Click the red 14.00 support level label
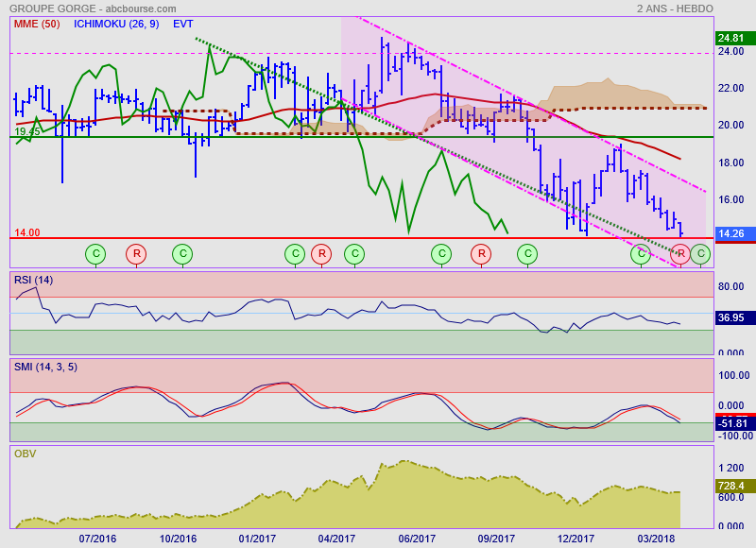This screenshot has height=548, width=756. tap(27, 232)
